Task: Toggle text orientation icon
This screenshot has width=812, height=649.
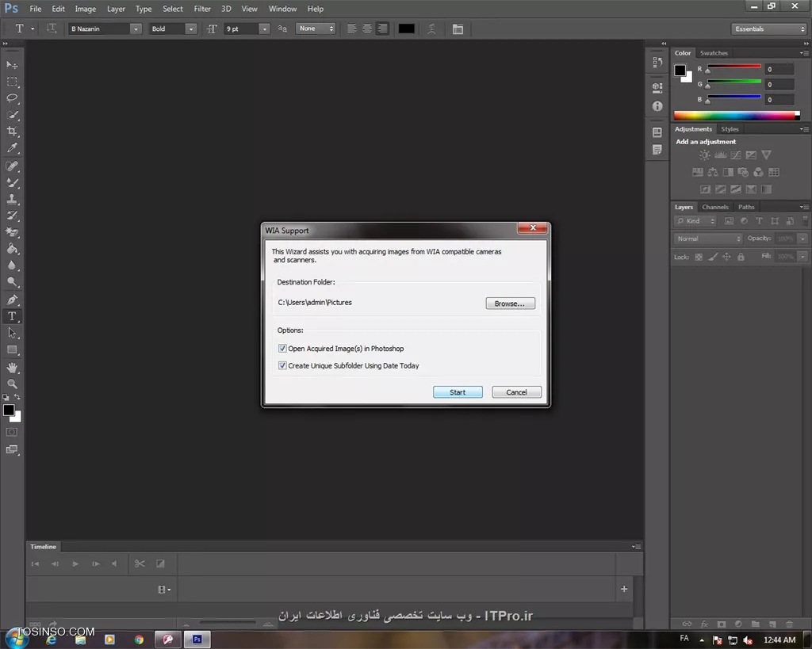Action: pyautogui.click(x=52, y=29)
